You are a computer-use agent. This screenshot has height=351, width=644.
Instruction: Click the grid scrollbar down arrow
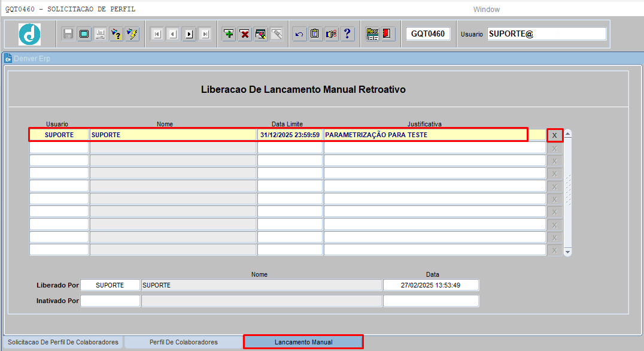567,252
